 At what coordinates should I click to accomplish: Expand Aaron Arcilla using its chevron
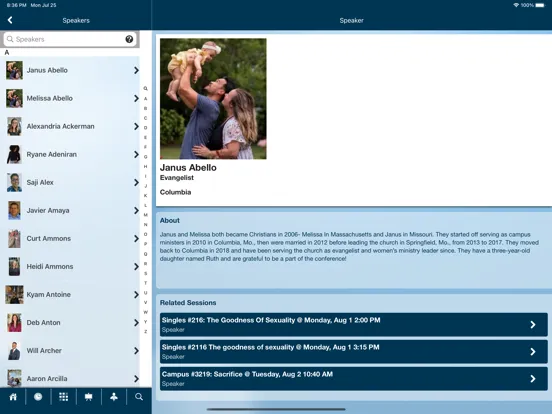pos(136,379)
